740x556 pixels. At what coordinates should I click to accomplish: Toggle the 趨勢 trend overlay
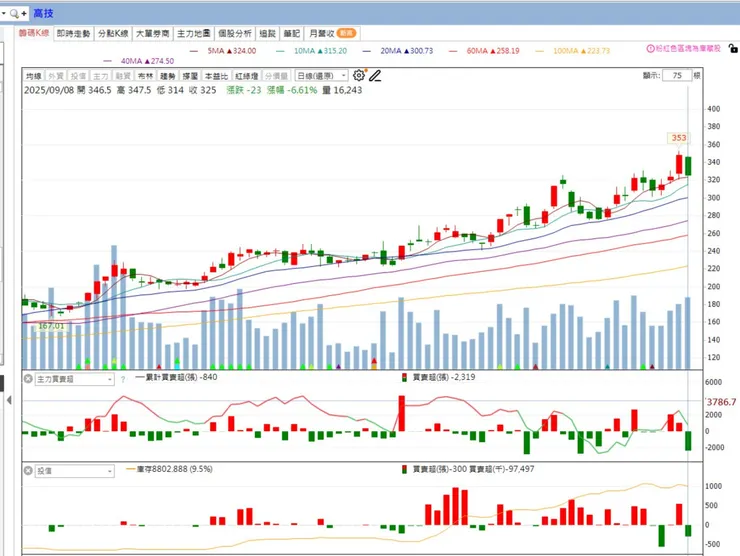click(x=168, y=76)
